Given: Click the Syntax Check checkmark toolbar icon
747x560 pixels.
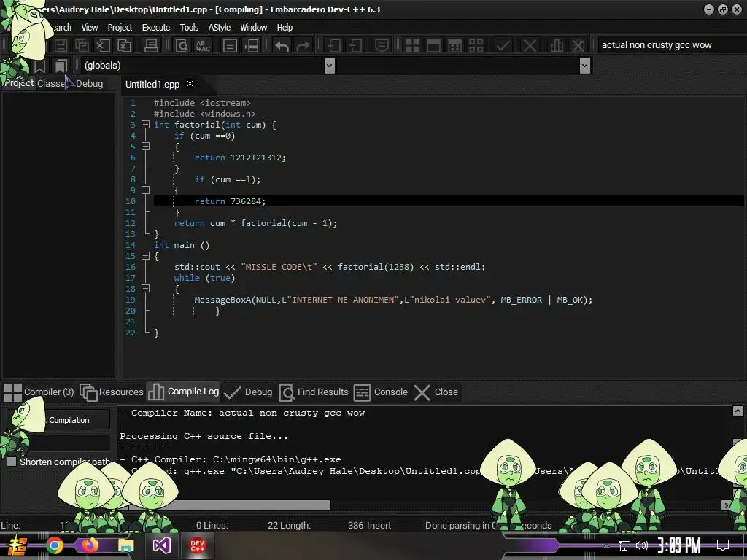Looking at the screenshot, I should pos(503,46).
